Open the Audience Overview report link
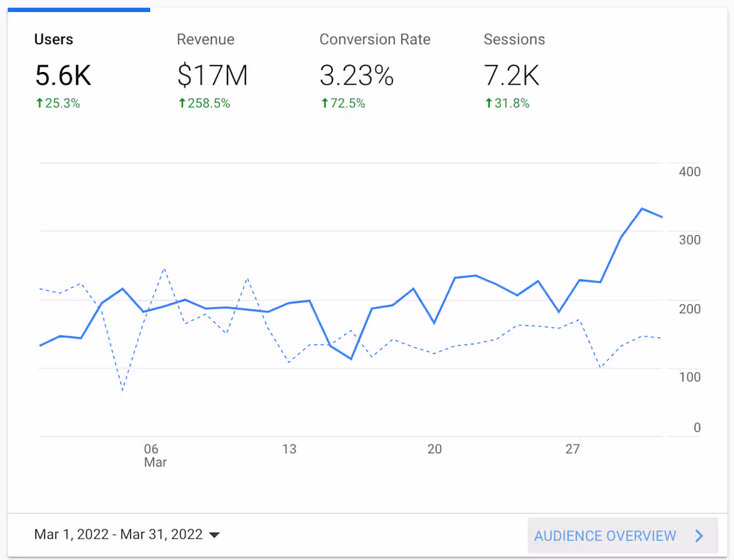The height and width of the screenshot is (560, 734). [605, 536]
